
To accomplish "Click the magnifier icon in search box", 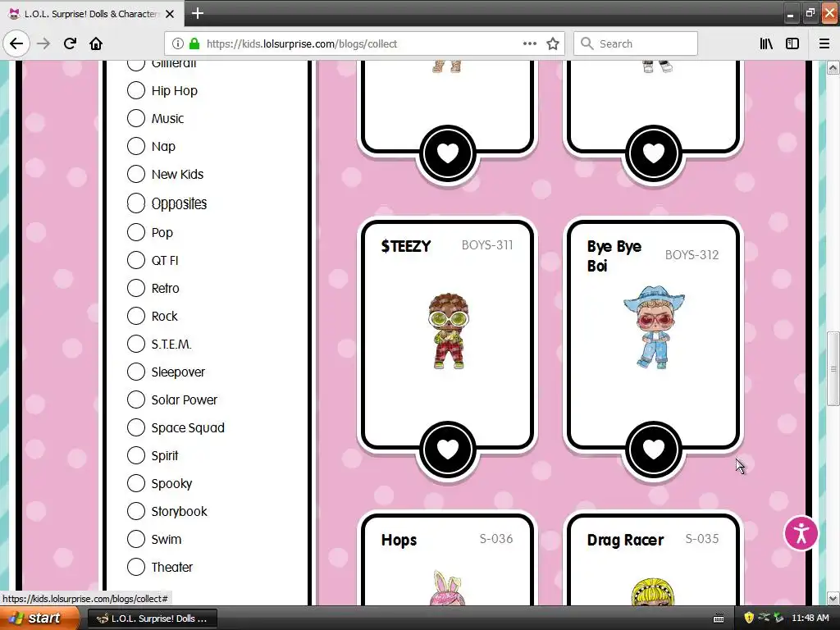I will (587, 43).
